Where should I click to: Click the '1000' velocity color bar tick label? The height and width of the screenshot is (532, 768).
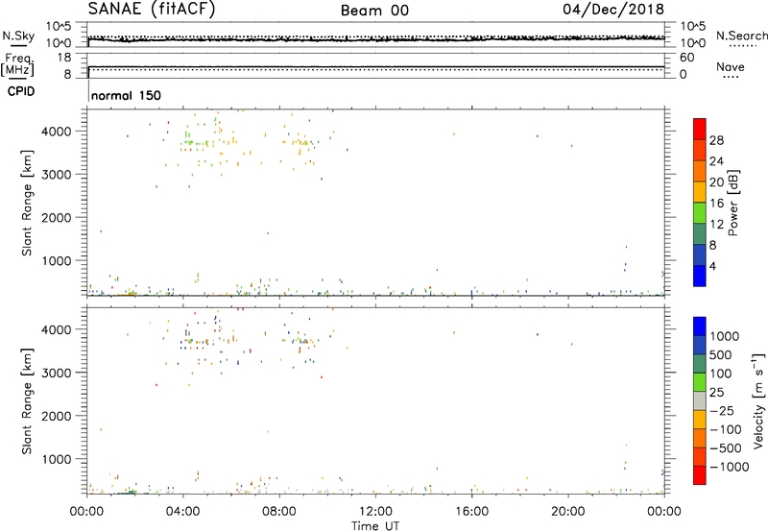725,336
